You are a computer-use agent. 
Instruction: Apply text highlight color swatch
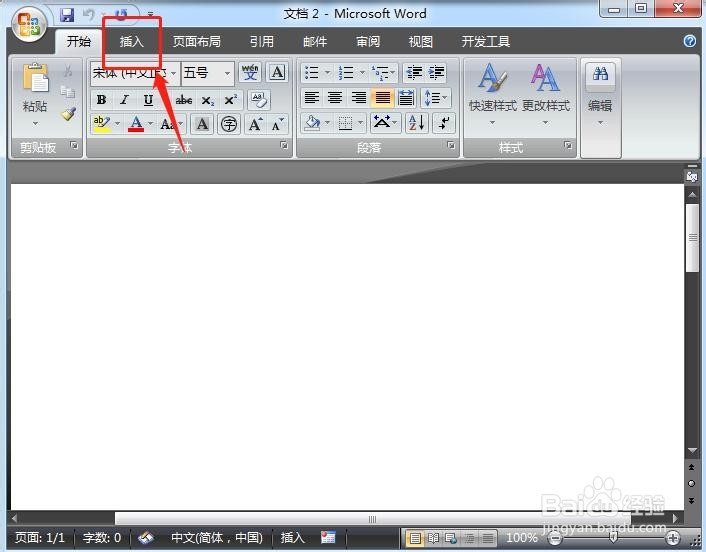click(102, 123)
